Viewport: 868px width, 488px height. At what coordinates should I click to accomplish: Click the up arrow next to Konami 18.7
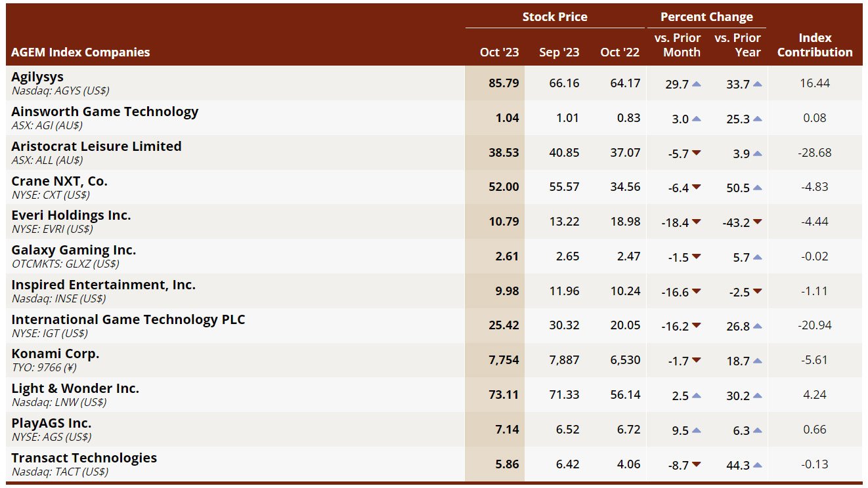pyautogui.click(x=758, y=361)
